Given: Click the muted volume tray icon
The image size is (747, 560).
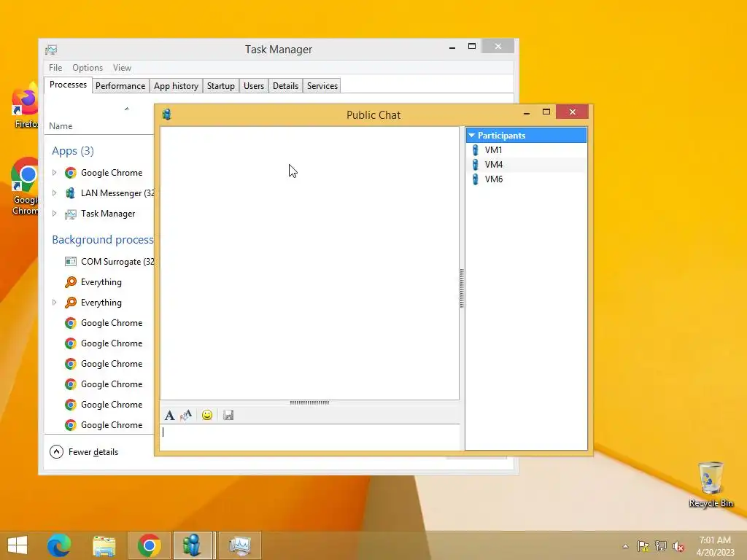Looking at the screenshot, I should [x=678, y=546].
